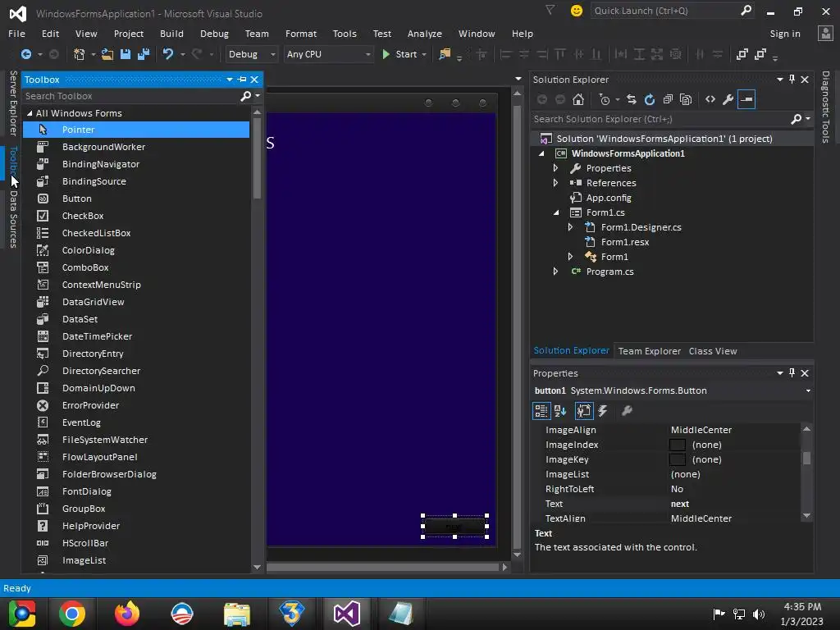Select App.config in Solution Explorer
Screen dimensions: 840x630
(609, 198)
